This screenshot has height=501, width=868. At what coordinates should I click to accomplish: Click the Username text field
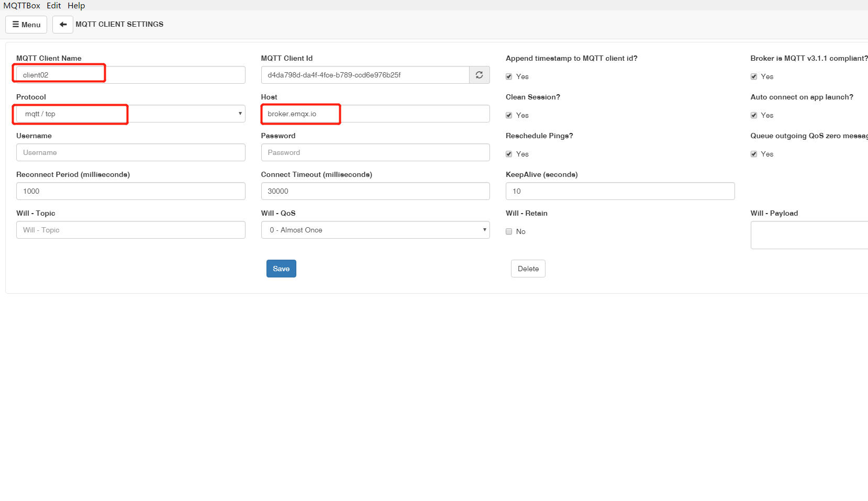(130, 152)
